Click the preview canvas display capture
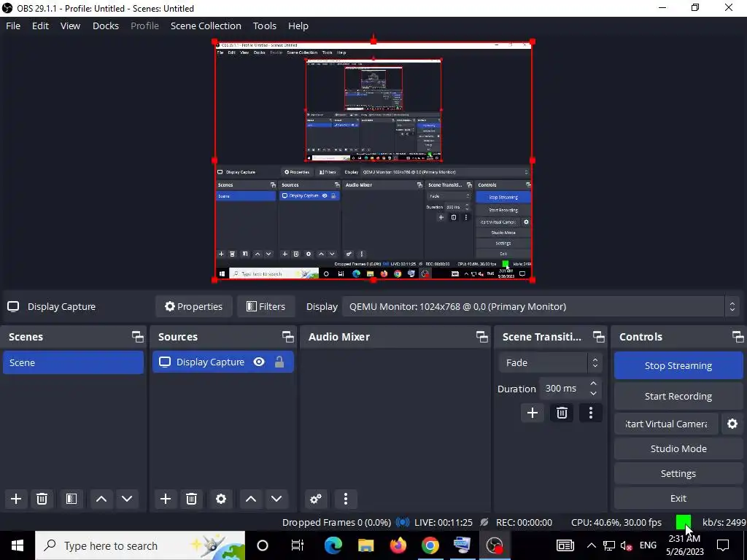Viewport: 747px width, 560px height. click(373, 161)
